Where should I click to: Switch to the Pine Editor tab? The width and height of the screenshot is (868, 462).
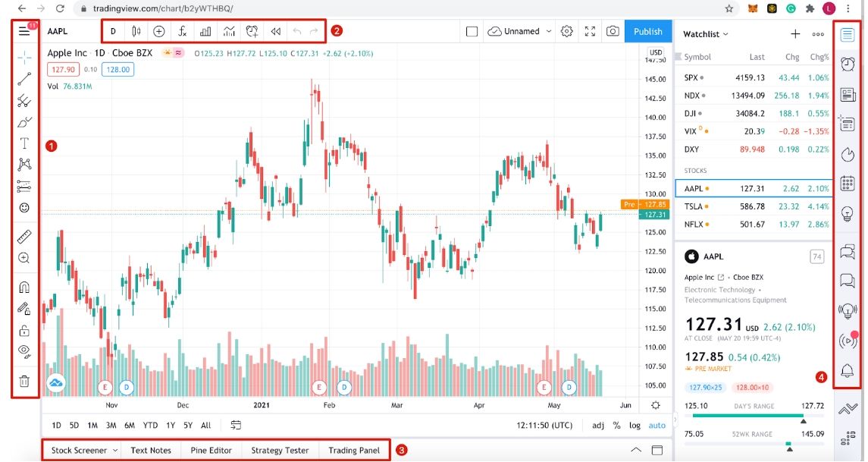coord(212,450)
